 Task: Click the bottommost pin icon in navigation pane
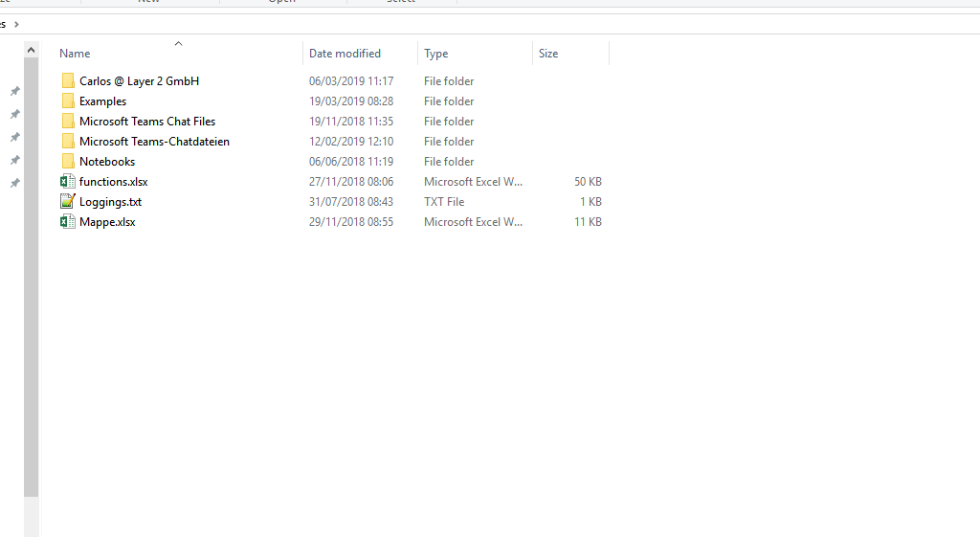coord(14,183)
